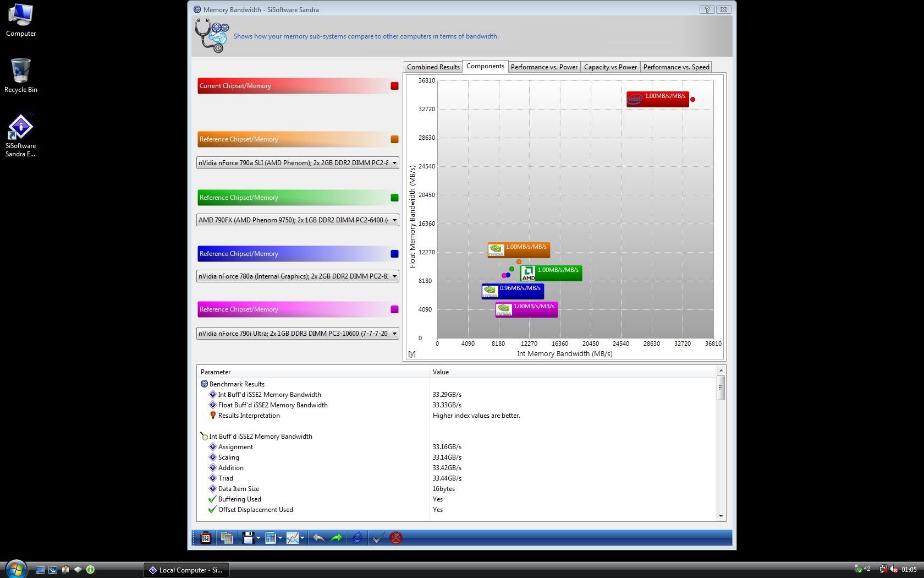Viewport: 924px width, 578px height.
Task: Click the bar chart view icon
Action: [x=270, y=538]
